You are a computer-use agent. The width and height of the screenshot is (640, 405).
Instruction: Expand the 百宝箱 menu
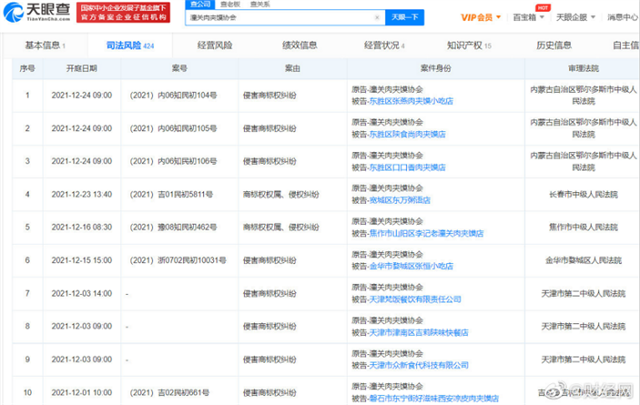pos(528,18)
